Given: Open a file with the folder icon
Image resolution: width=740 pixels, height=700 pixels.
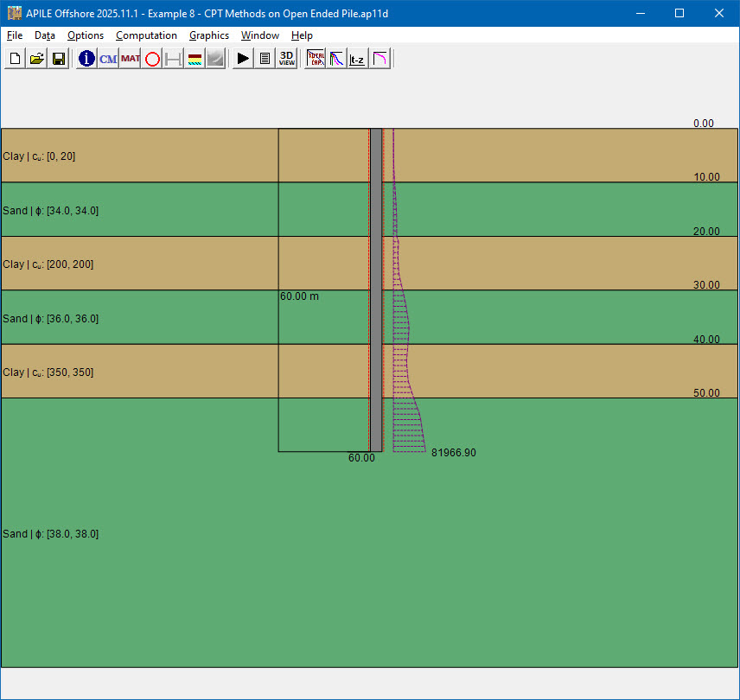Looking at the screenshot, I should point(37,59).
